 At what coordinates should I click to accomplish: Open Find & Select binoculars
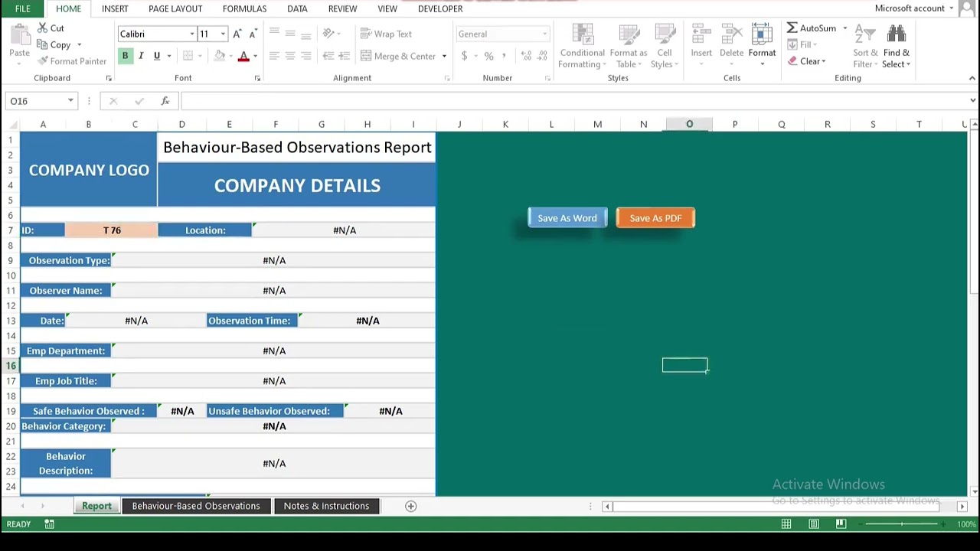[x=896, y=47]
